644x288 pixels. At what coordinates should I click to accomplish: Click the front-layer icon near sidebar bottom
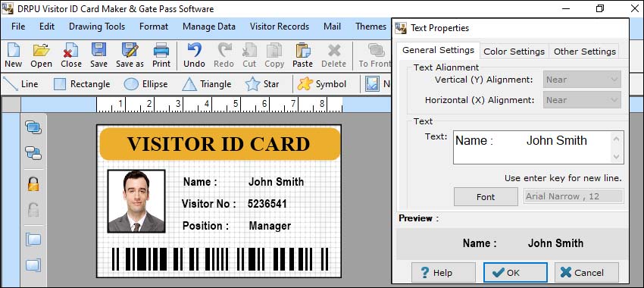33,239
